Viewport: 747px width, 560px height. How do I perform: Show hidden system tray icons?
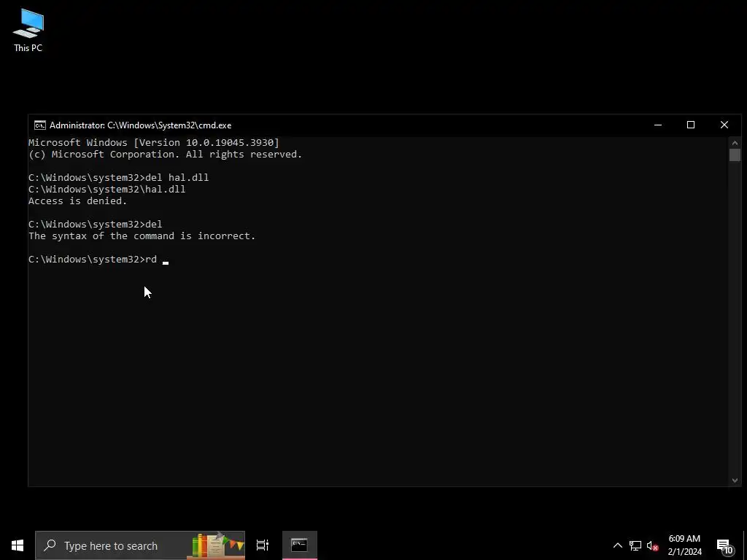click(617, 545)
